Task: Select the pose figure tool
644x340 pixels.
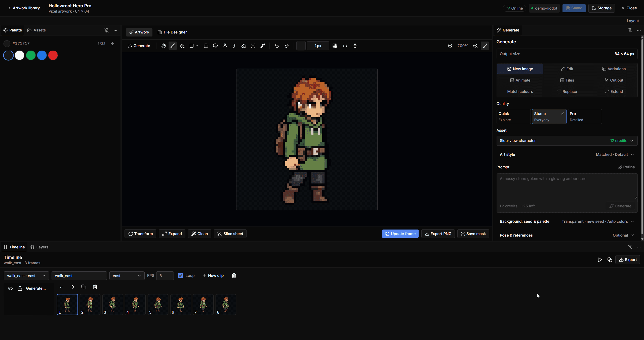Action: tap(234, 46)
